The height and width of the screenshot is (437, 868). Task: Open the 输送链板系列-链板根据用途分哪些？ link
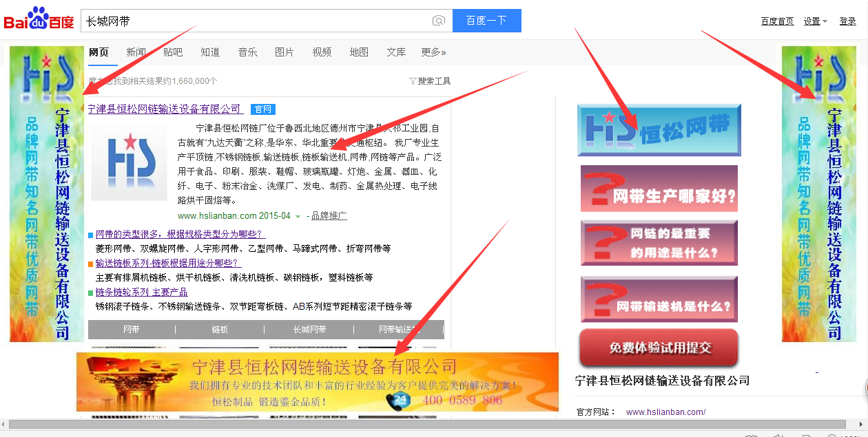(168, 264)
